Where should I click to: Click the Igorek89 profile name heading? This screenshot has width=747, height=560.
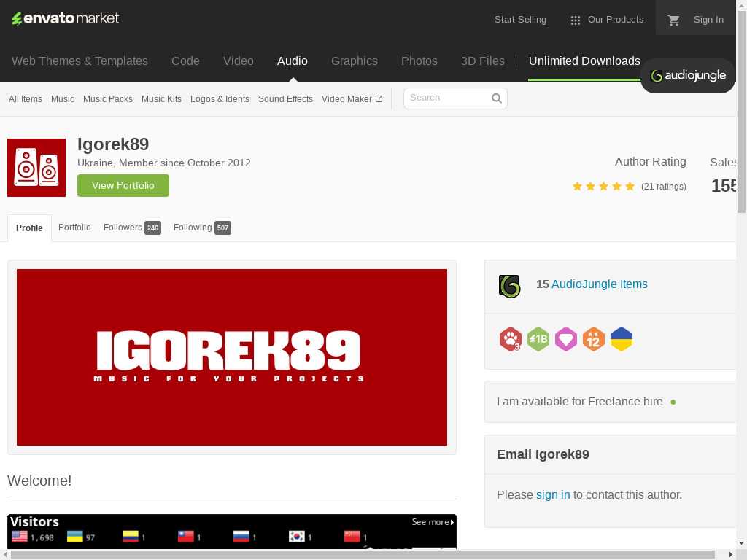tap(113, 144)
